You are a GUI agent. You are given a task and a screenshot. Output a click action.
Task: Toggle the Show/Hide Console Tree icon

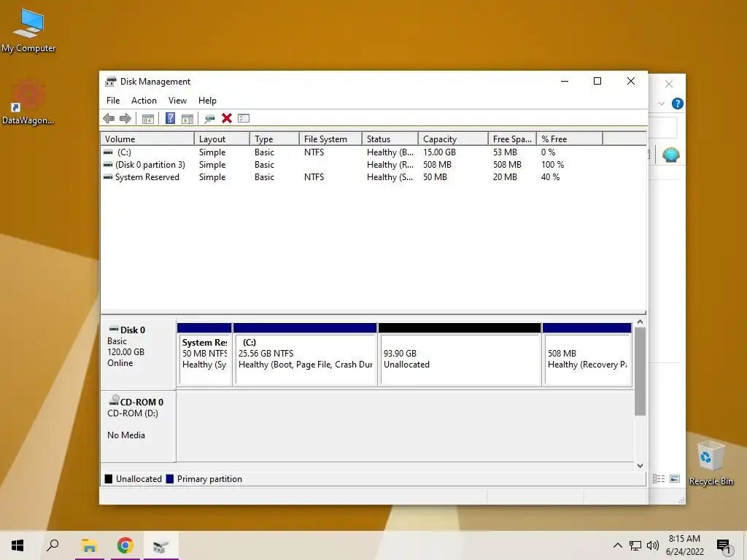click(x=147, y=119)
